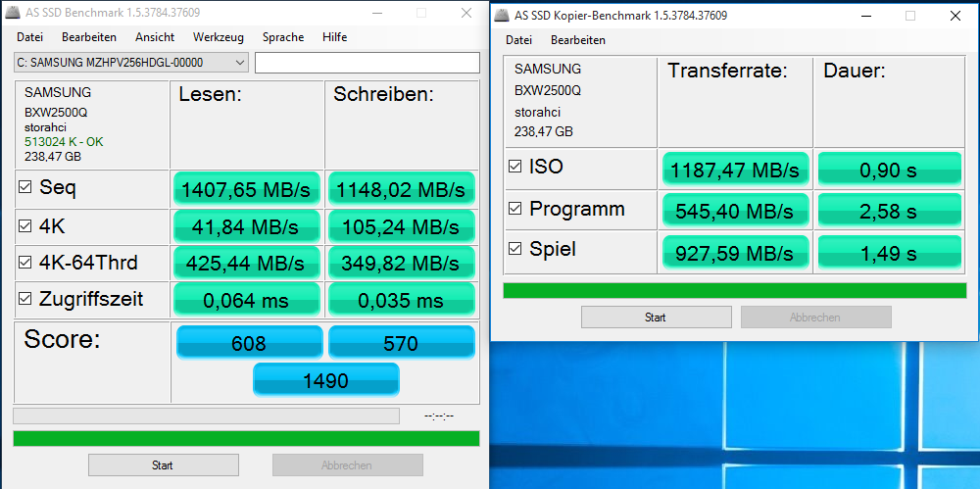The height and width of the screenshot is (489, 980).
Task: Click the Schreiben column header
Action: [x=383, y=94]
